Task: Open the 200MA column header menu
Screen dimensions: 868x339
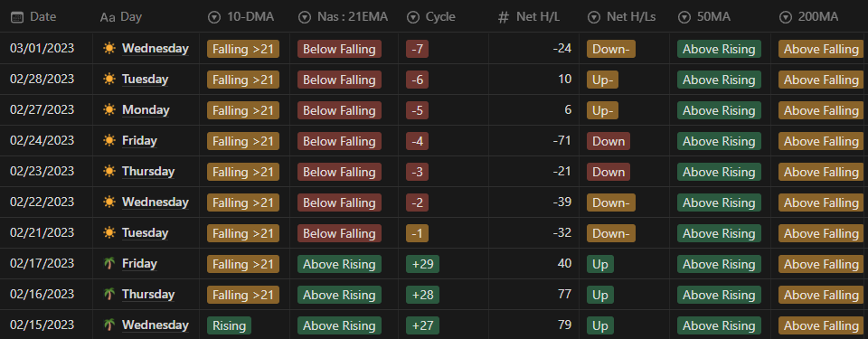Action: (820, 17)
